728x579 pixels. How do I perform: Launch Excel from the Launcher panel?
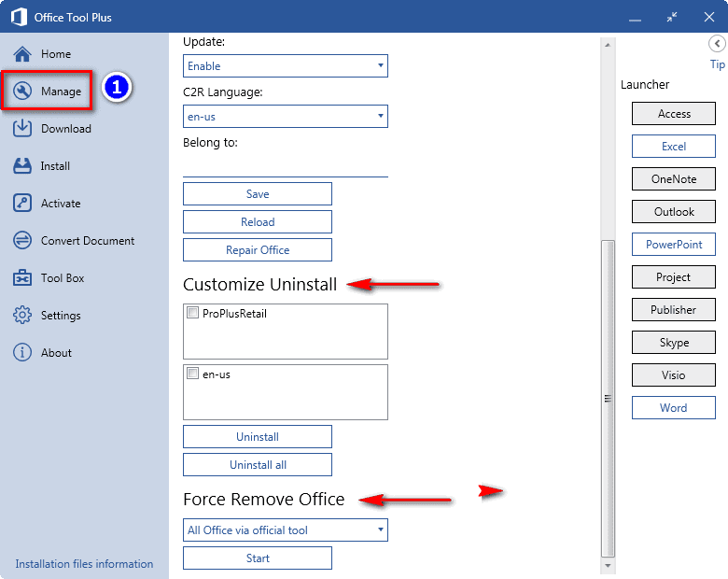click(674, 147)
